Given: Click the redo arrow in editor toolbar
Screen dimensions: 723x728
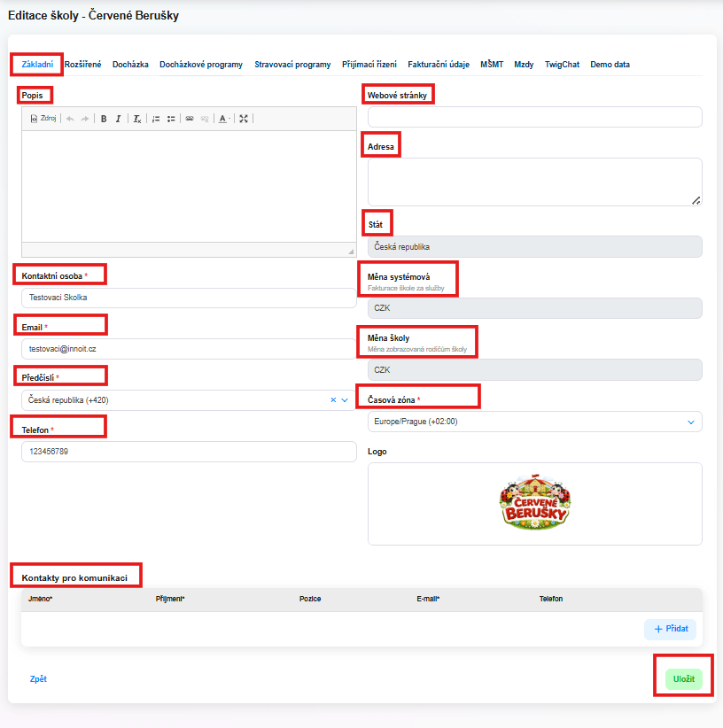Looking at the screenshot, I should pyautogui.click(x=84, y=119).
